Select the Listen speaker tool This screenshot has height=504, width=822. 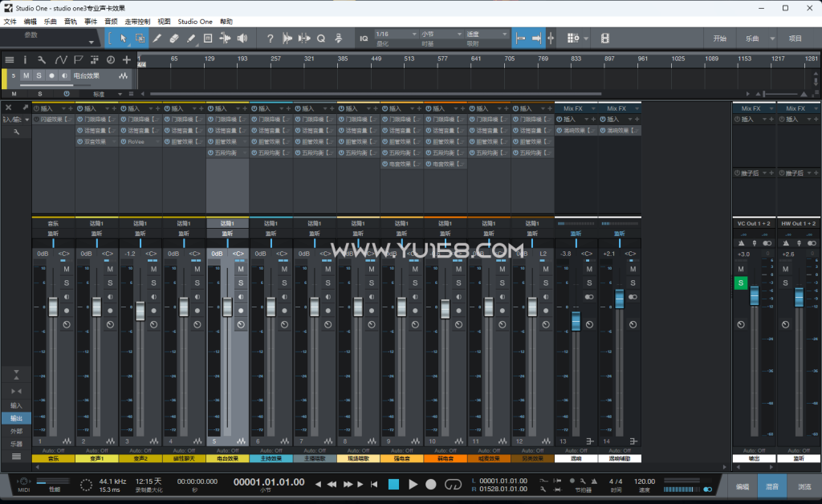click(x=242, y=39)
